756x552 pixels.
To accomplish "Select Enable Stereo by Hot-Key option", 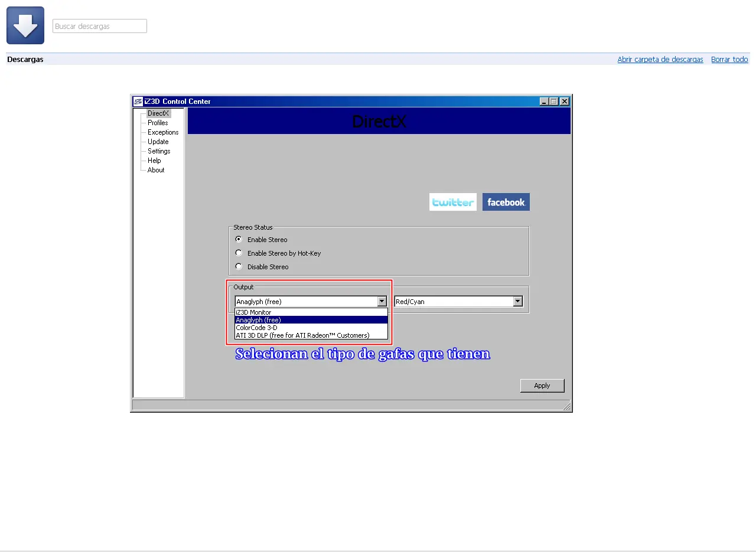I will pos(239,253).
